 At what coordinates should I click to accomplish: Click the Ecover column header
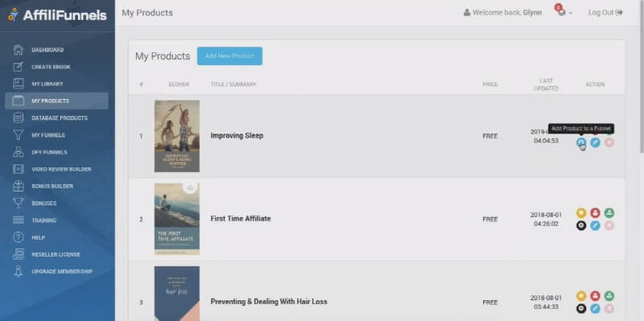(179, 84)
